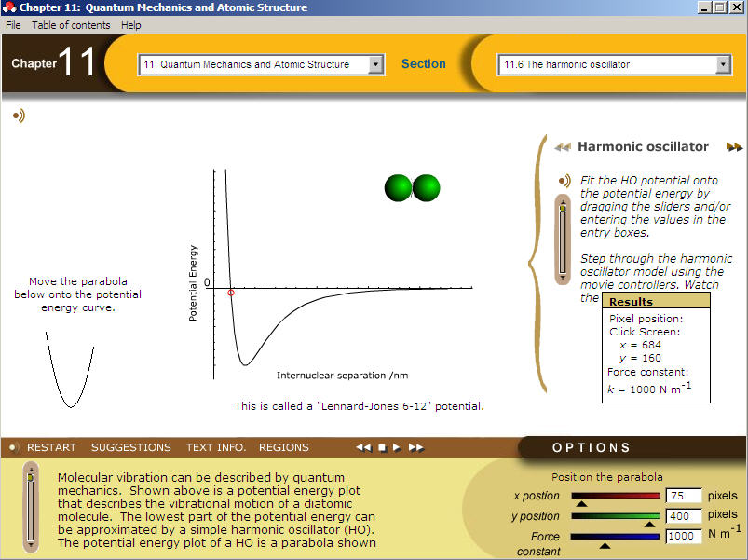Click the 'k = 1000 N m-1' result

649,389
